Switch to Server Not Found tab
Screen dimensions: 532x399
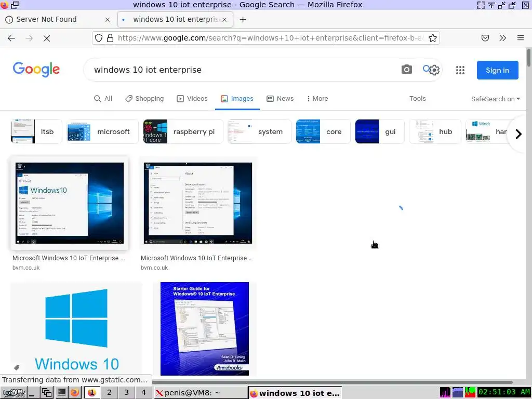point(57,19)
